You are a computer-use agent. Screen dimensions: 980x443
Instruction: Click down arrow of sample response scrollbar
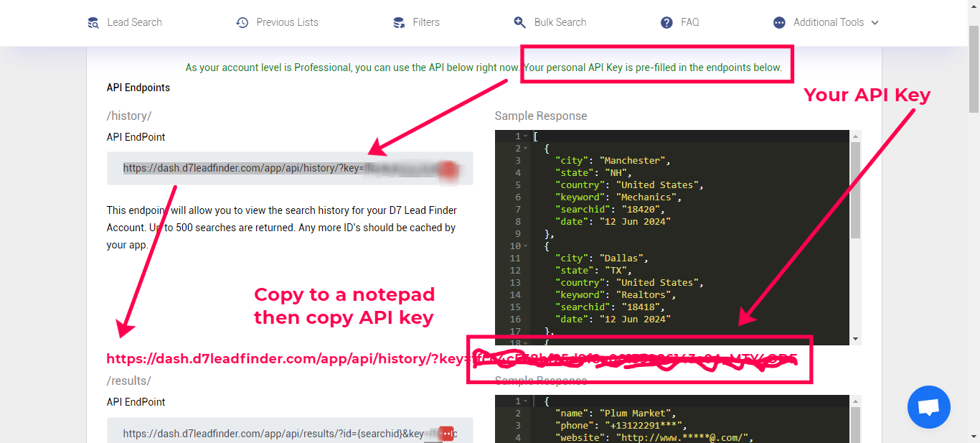(855, 339)
